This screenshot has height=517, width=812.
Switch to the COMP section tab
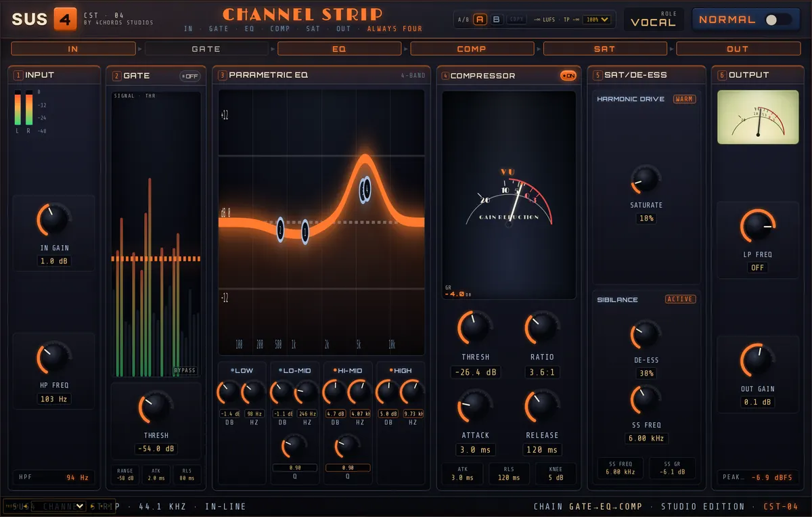(x=472, y=49)
